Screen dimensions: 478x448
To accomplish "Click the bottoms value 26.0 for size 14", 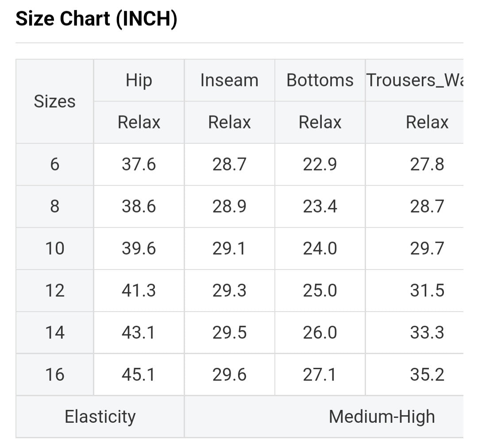I will 320,332.
